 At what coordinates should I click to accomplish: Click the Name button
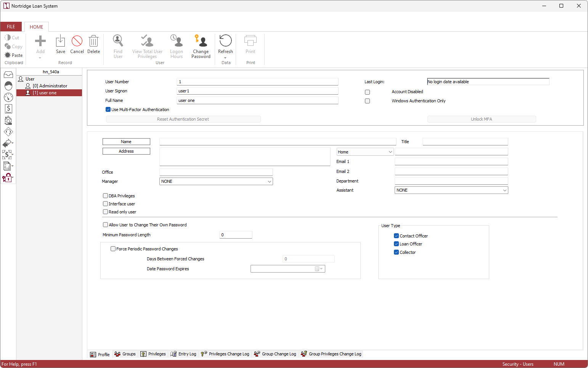pos(126,142)
